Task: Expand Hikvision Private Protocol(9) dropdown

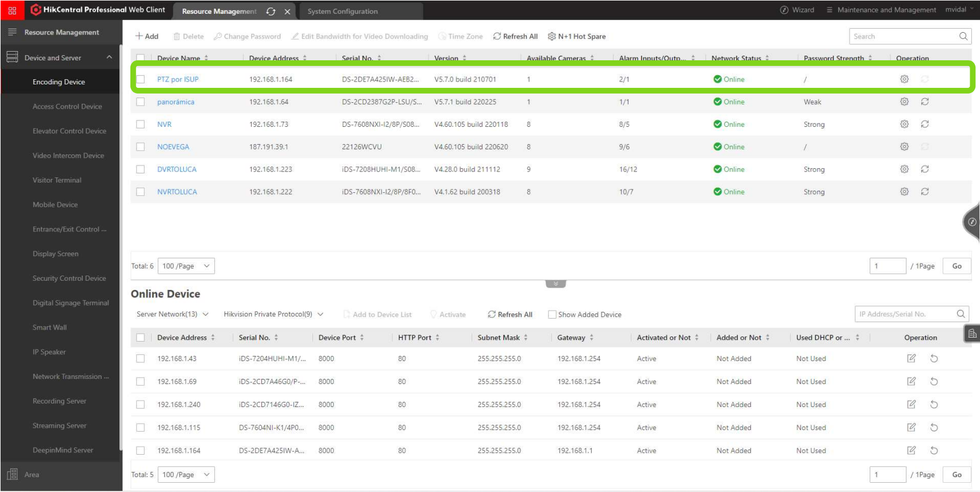Action: coord(273,314)
